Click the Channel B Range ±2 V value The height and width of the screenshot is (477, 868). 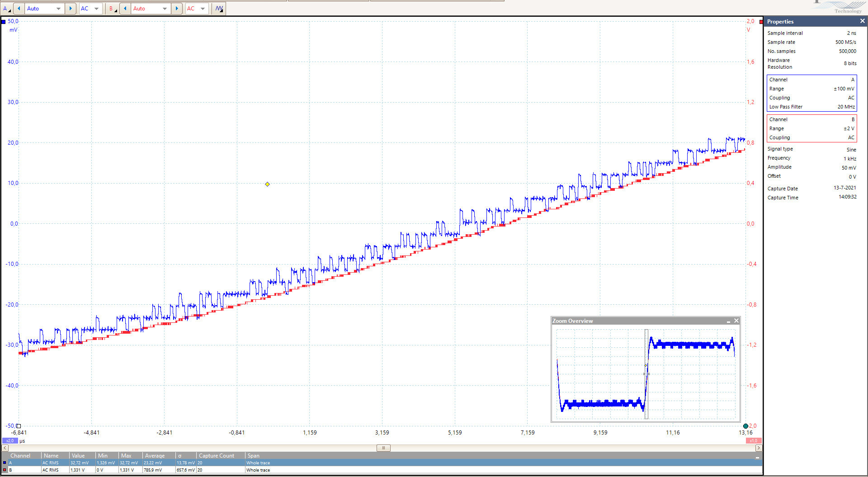coord(849,128)
